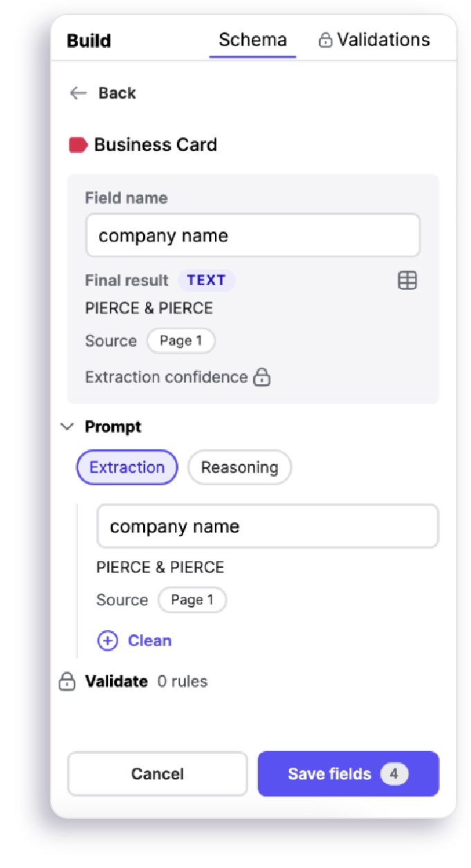Click the Field name input box
The height and width of the screenshot is (868, 471).
[252, 235]
